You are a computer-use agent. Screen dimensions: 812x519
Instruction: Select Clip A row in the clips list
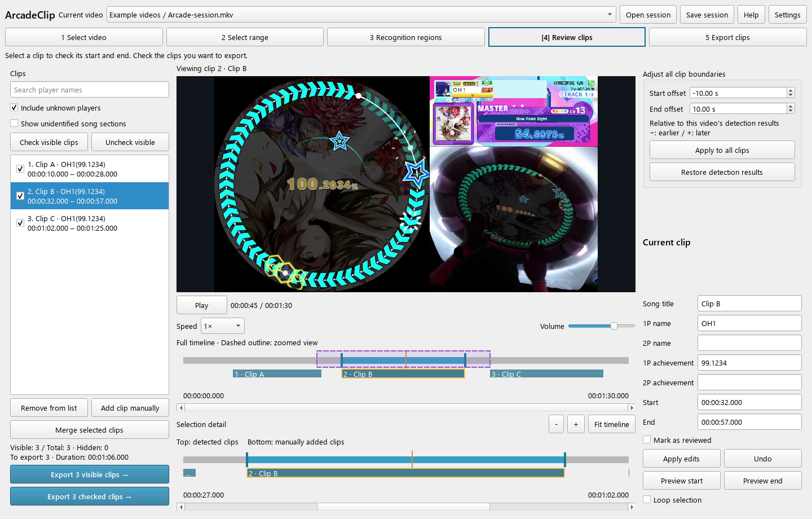(90, 169)
